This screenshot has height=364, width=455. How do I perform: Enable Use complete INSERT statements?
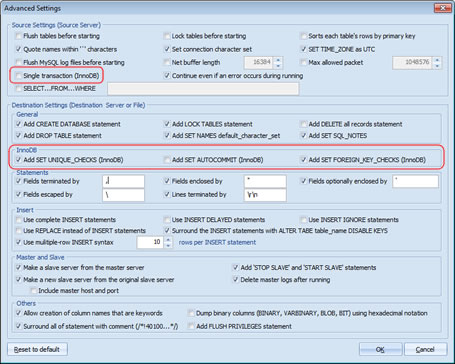click(18, 220)
